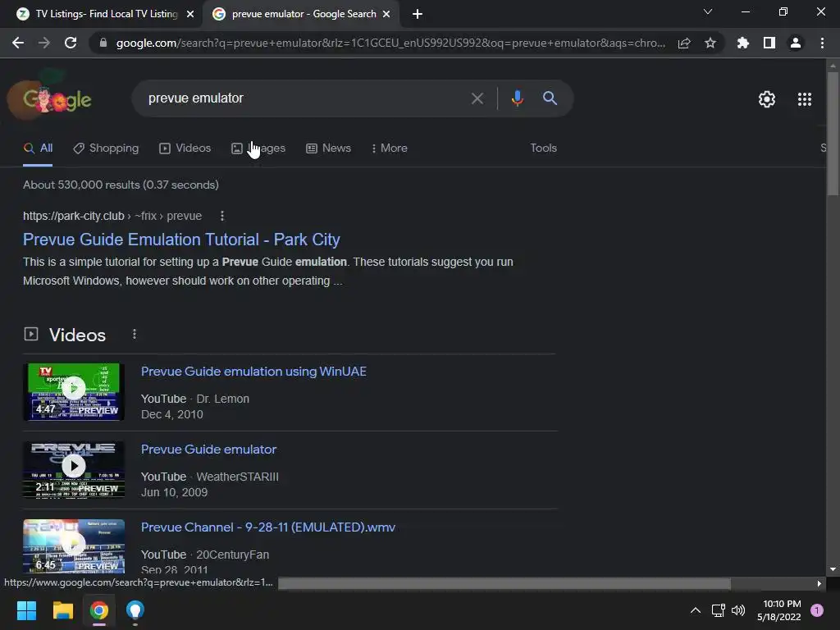Select the prevue emulator Google Search tab
This screenshot has height=630, width=840.
pyautogui.click(x=303, y=14)
